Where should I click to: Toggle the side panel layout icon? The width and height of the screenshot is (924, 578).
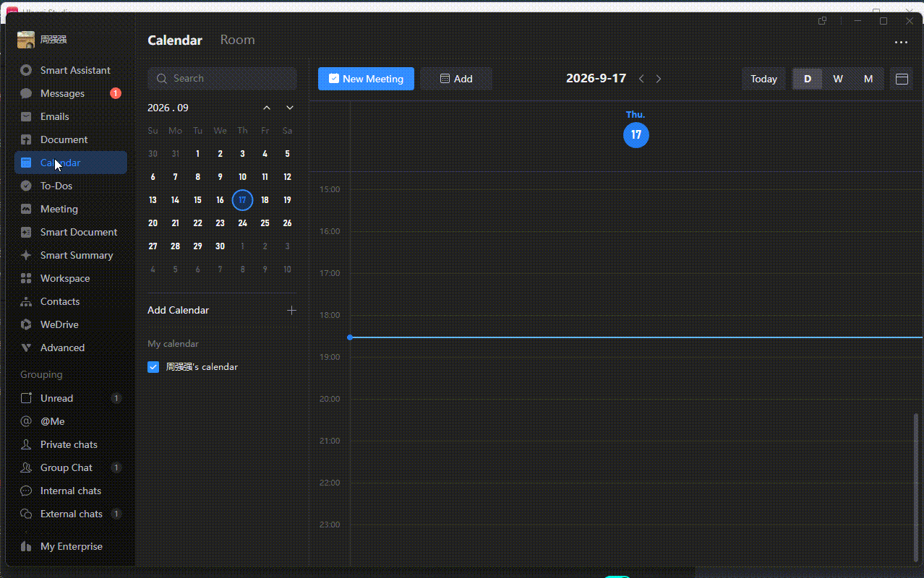coord(902,79)
